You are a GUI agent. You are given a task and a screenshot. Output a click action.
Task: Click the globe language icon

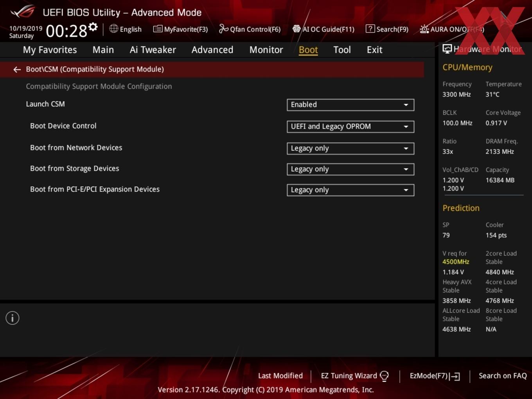113,29
